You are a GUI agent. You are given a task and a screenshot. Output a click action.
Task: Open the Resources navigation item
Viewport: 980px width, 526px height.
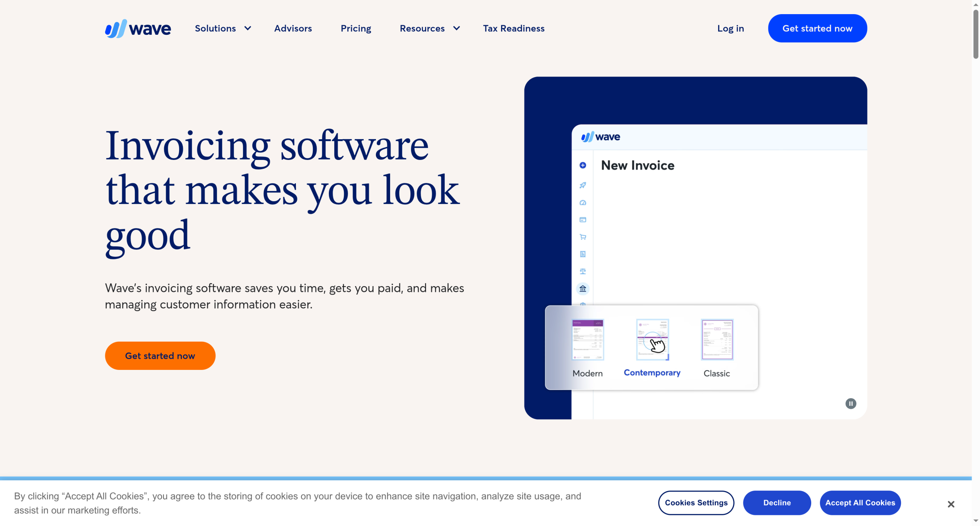pyautogui.click(x=422, y=28)
